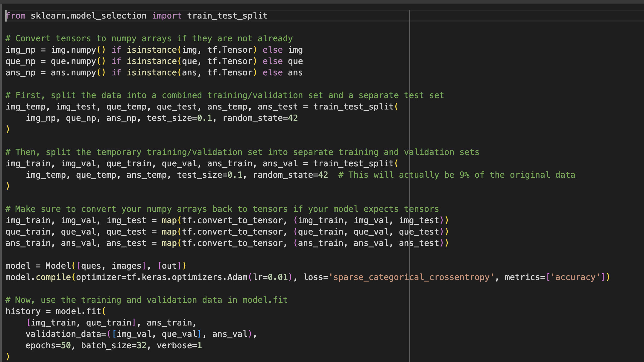The height and width of the screenshot is (362, 644).
Task: Click 'tf.Tensor' on the que_np line
Action: point(230,61)
